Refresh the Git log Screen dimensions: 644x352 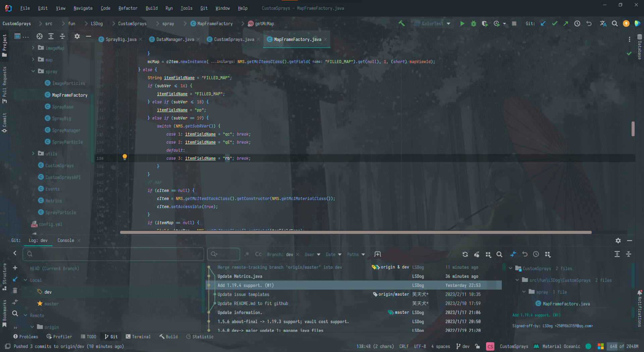465,254
